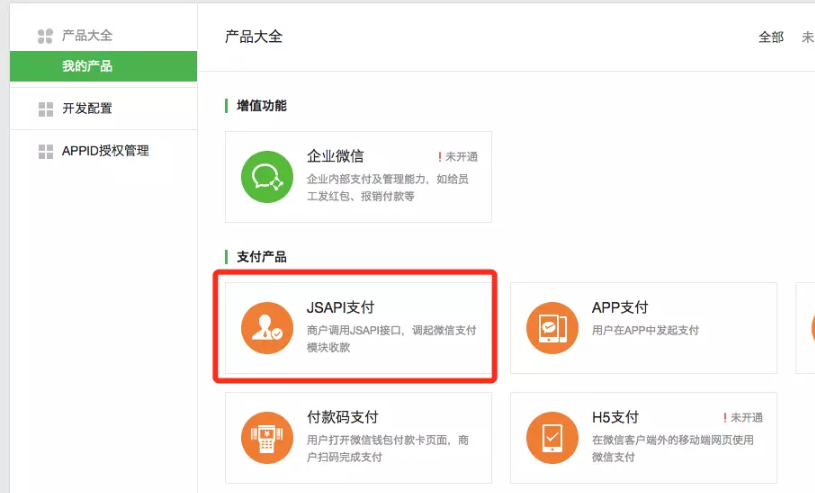Screen dimensions: 815x493
Task: Open the 付款码支付 product title
Action: (342, 417)
